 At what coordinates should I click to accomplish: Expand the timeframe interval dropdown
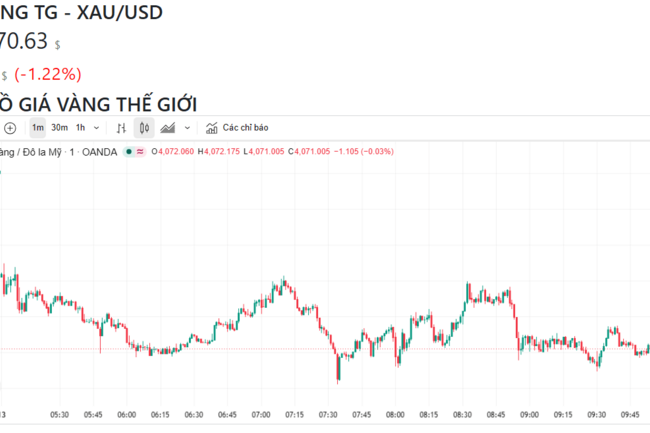pyautogui.click(x=97, y=128)
